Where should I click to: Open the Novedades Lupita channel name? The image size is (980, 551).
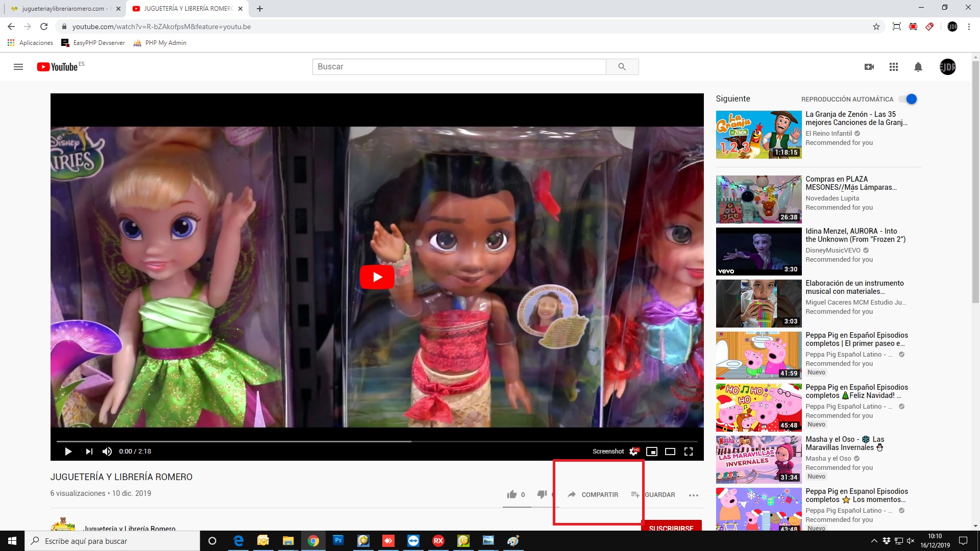832,198
